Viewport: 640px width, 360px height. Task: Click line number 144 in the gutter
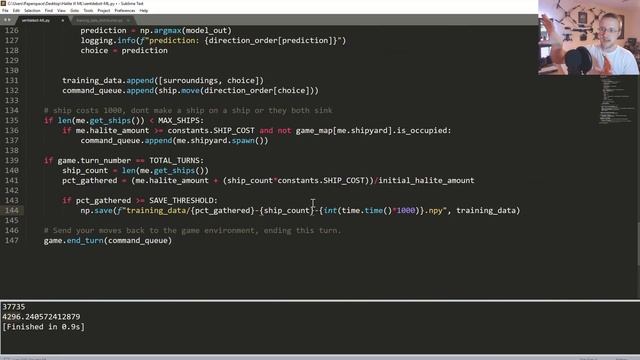pyautogui.click(x=11, y=211)
